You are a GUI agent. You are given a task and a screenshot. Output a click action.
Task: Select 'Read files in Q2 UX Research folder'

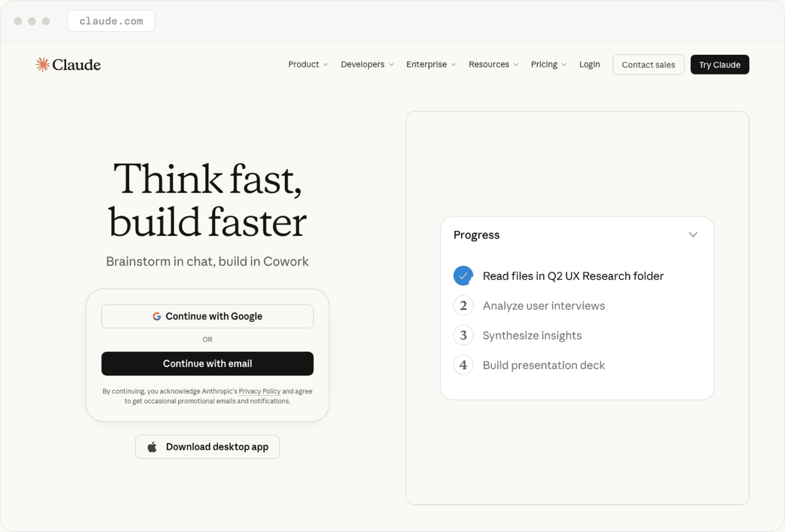pos(573,276)
